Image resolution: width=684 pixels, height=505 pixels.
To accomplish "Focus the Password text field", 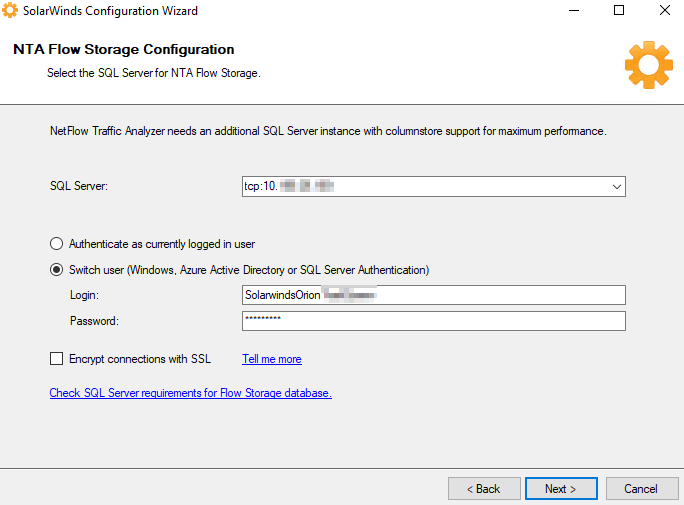I will [433, 321].
